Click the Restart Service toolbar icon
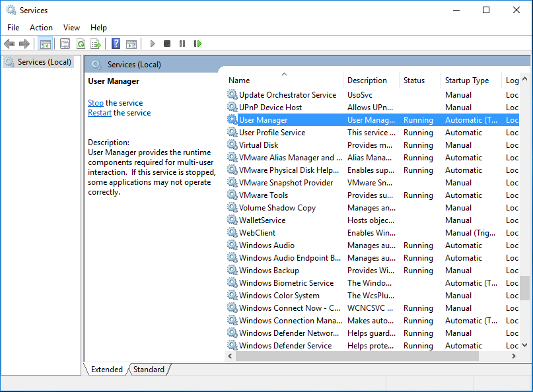The width and height of the screenshot is (533, 392). click(x=197, y=44)
